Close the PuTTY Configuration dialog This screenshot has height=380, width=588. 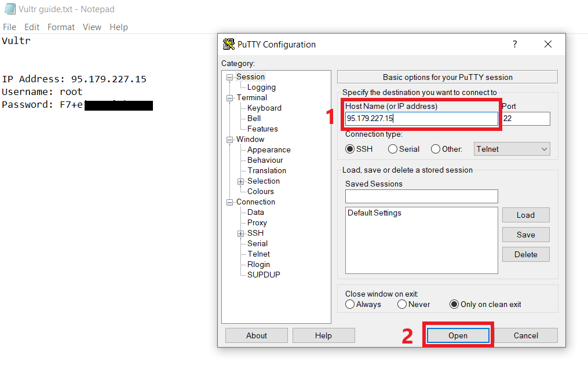(x=548, y=44)
